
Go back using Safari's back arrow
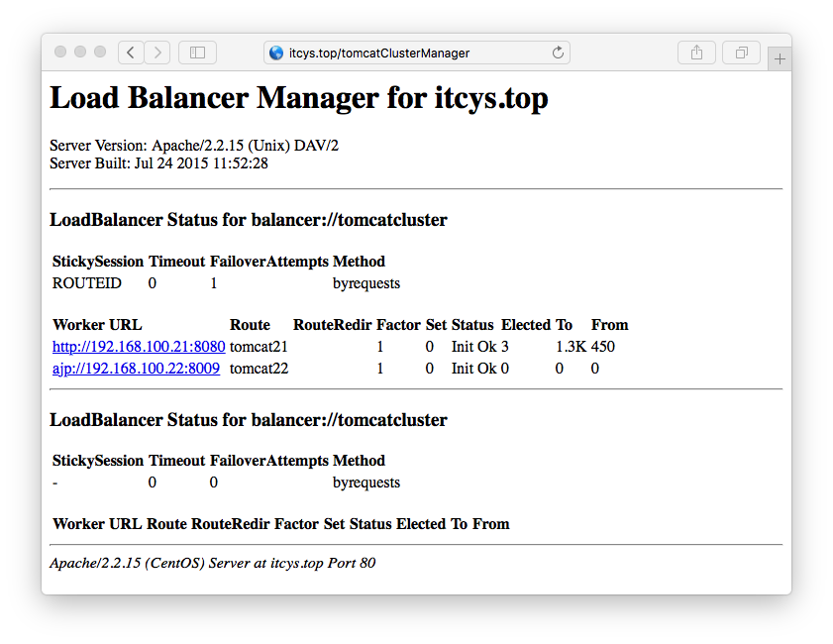click(x=131, y=53)
